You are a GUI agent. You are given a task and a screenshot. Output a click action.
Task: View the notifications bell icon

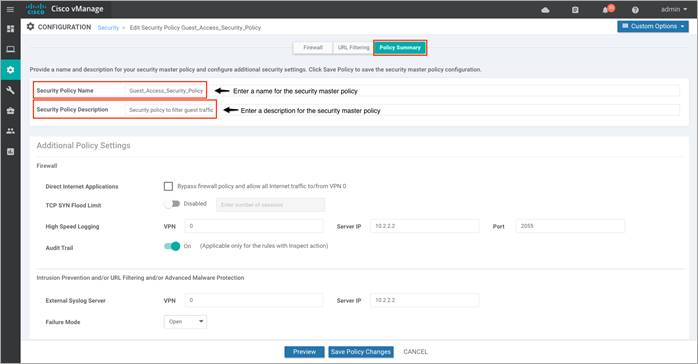[607, 9]
